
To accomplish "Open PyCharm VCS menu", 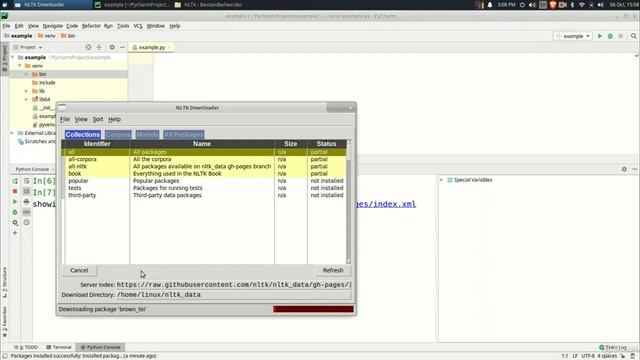I will coord(138,26).
